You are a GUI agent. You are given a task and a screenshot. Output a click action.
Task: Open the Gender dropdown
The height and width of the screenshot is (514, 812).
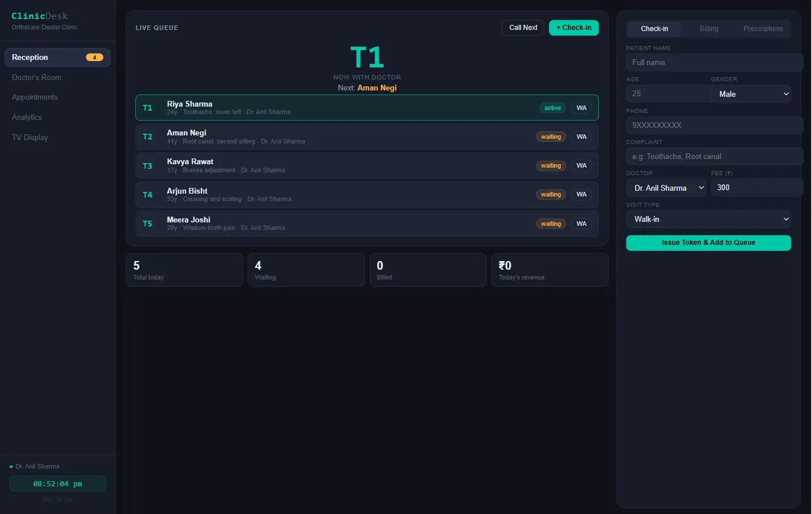coord(751,94)
